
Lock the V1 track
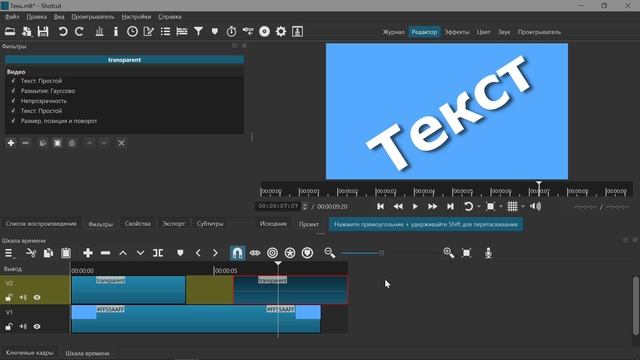pos(9,327)
